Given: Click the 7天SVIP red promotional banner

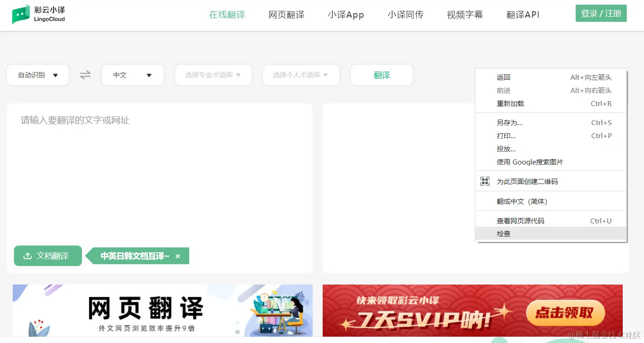Looking at the screenshot, I should pos(472,311).
